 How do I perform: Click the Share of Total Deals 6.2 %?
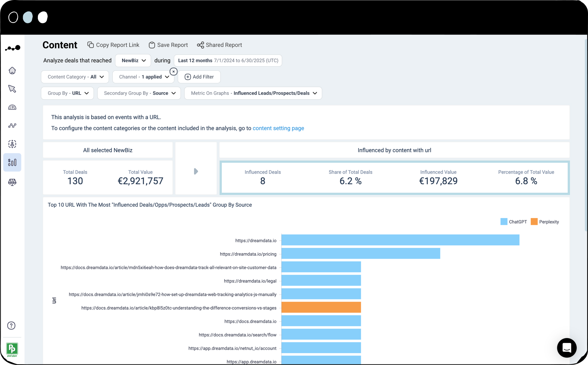pyautogui.click(x=350, y=181)
